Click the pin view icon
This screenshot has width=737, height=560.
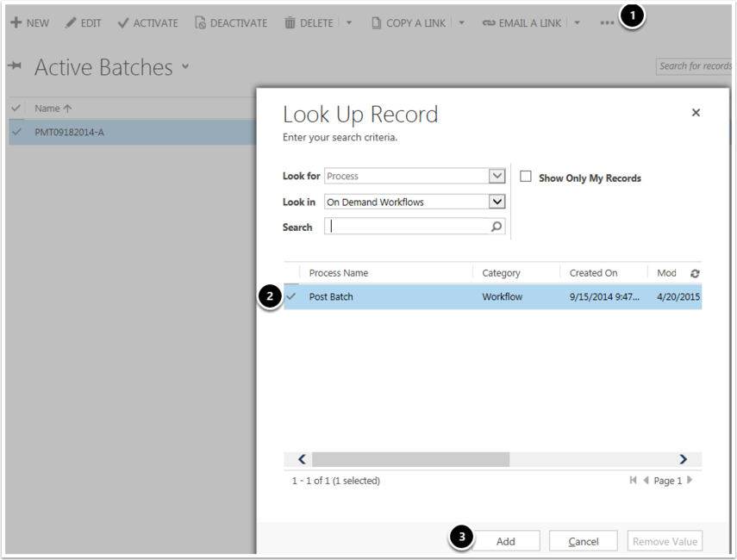tap(15, 65)
